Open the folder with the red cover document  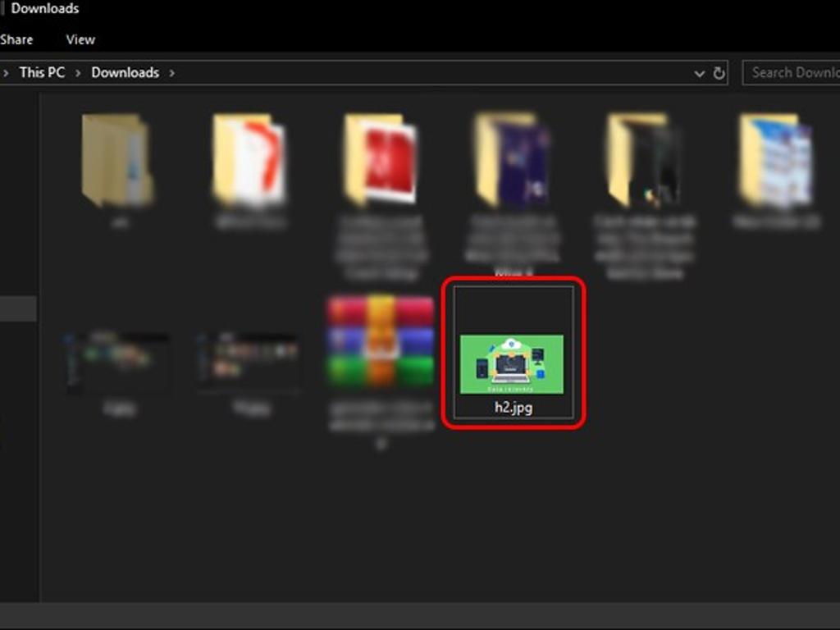(381, 161)
